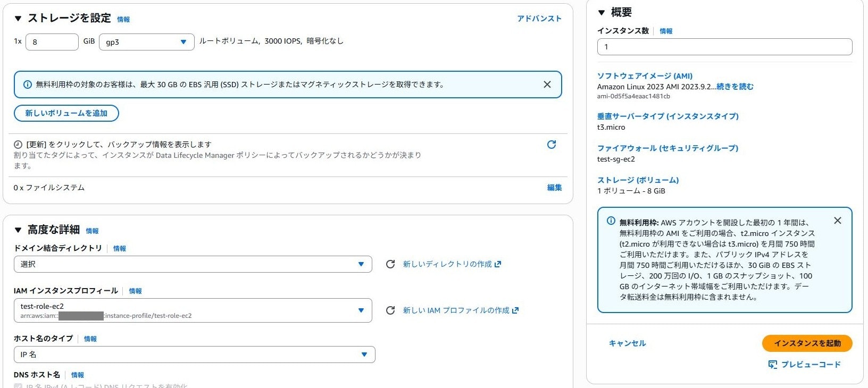Open ファイアウォール (セキュリティグループ) link
868x388 pixels.
(667, 148)
